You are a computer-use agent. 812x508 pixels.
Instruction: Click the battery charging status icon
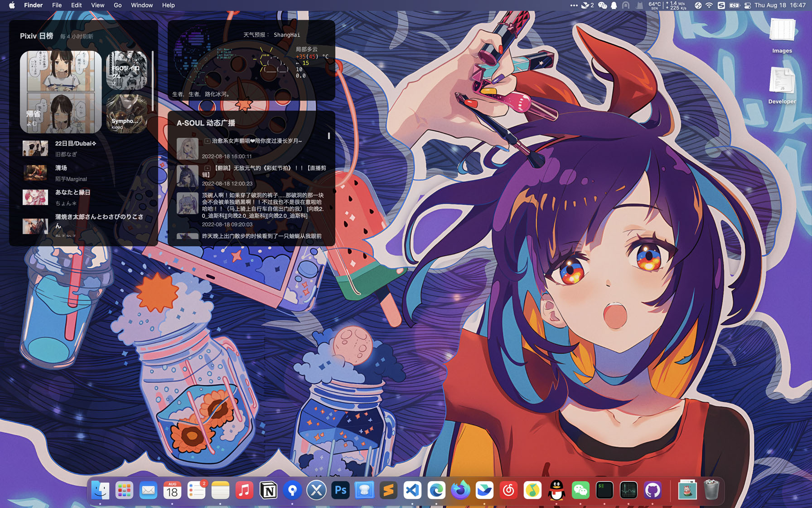tap(734, 5)
